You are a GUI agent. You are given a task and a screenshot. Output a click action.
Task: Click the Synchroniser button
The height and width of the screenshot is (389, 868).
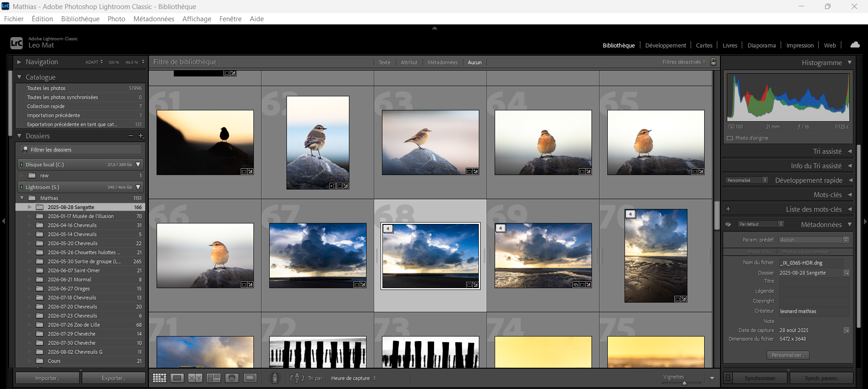760,378
